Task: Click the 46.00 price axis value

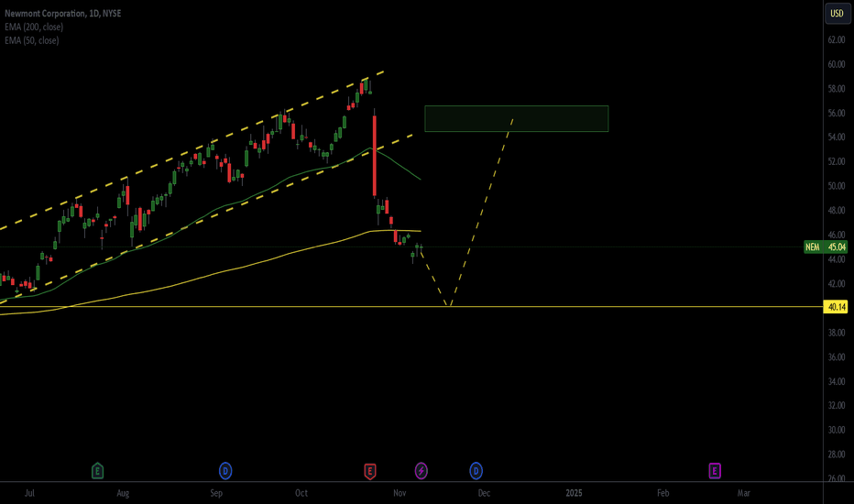Action: click(837, 235)
